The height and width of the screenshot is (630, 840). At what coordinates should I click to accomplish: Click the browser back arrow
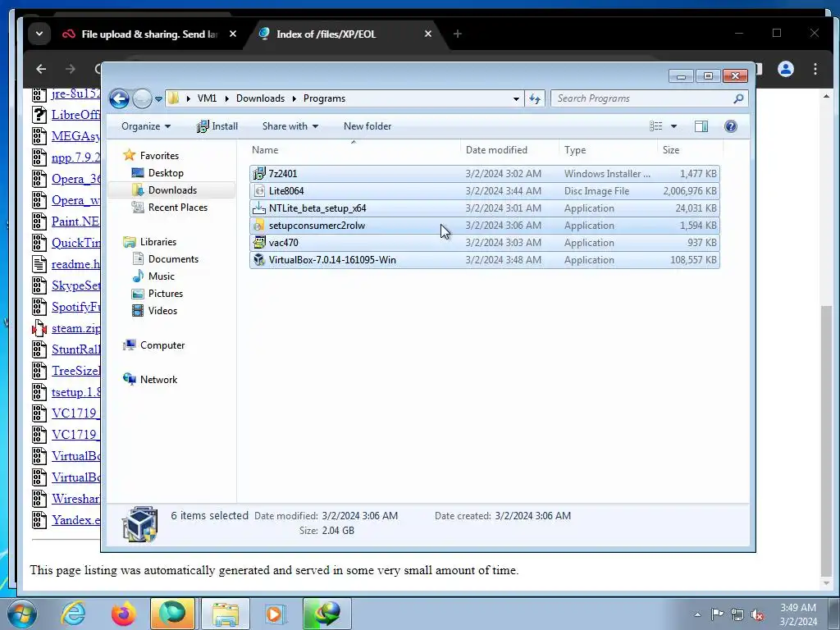(41, 69)
